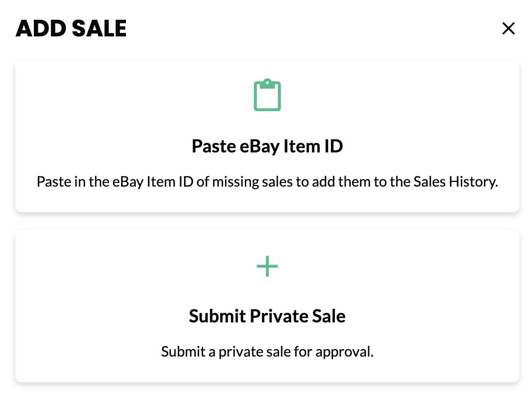Click the text submit a private sale for approval
Viewport: 532px width, 402px height.
coord(267,352)
